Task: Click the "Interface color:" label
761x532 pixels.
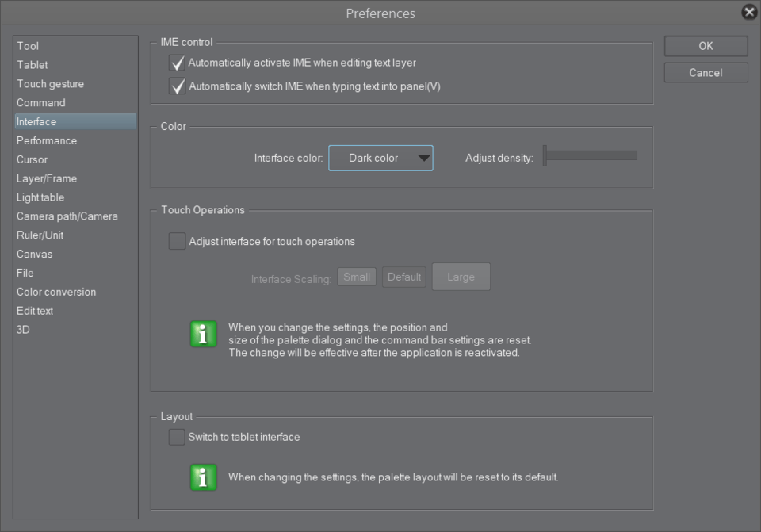Action: click(x=289, y=159)
